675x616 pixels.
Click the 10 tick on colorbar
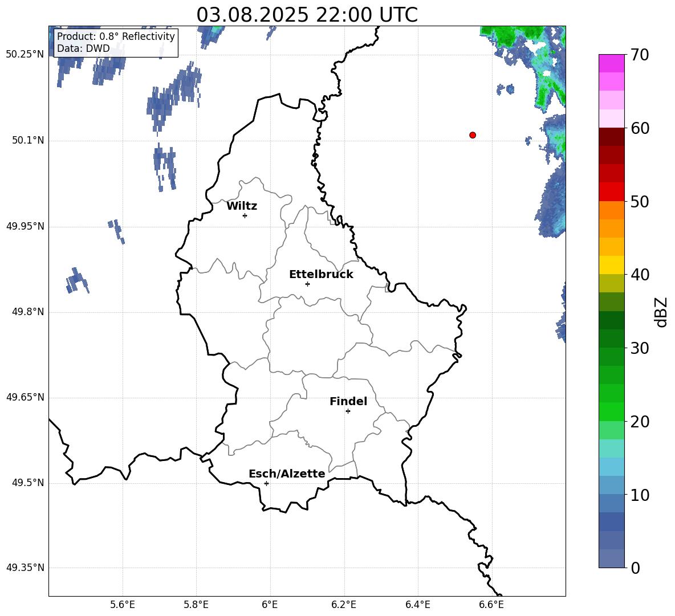(x=640, y=495)
